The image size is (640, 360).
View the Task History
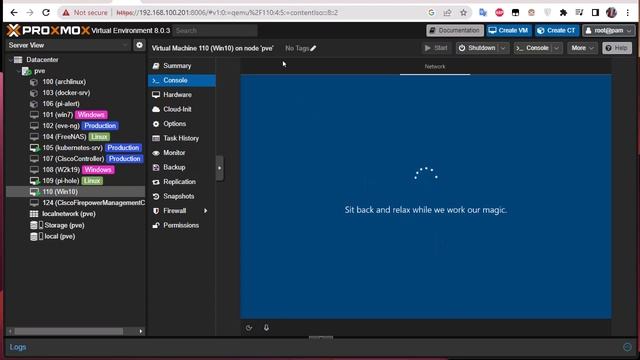[182, 138]
